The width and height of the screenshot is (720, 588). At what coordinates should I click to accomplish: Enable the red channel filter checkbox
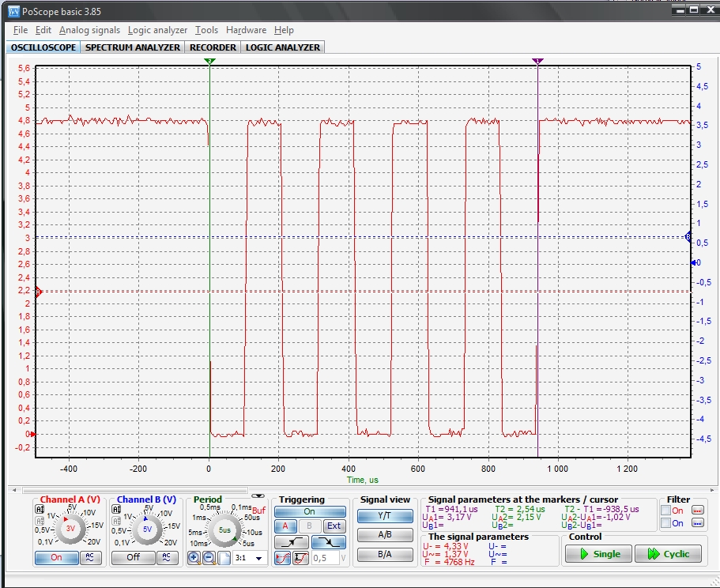click(665, 511)
